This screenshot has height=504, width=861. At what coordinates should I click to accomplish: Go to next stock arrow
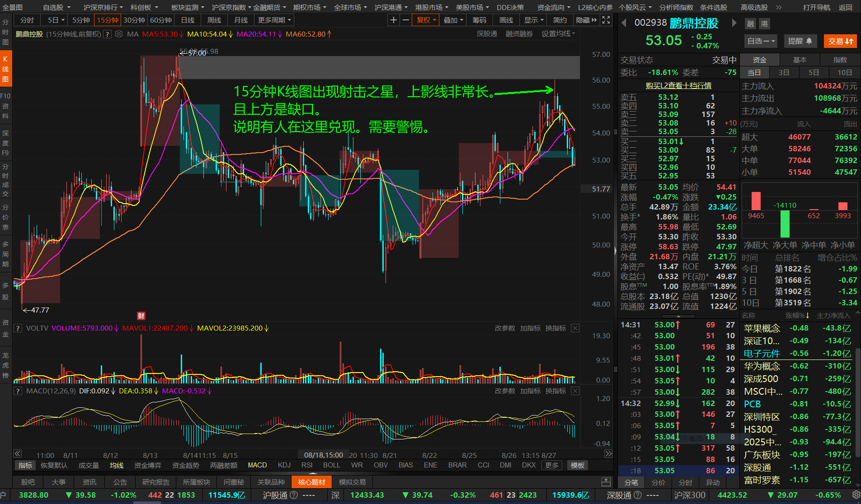(734, 23)
